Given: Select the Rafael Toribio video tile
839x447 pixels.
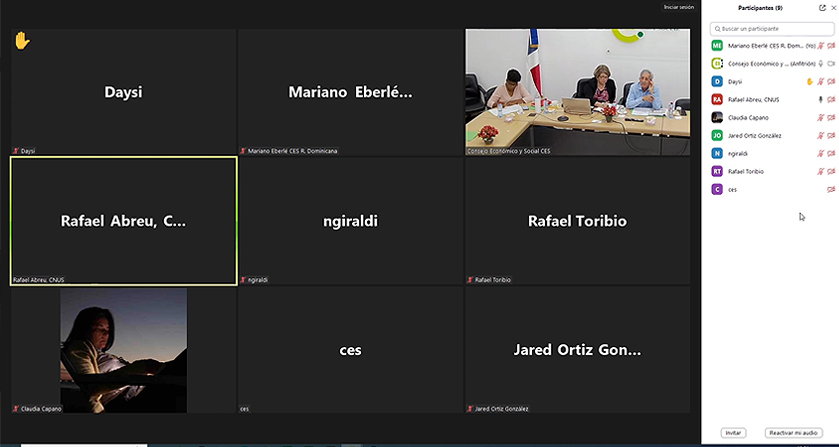Looking at the screenshot, I should (577, 221).
